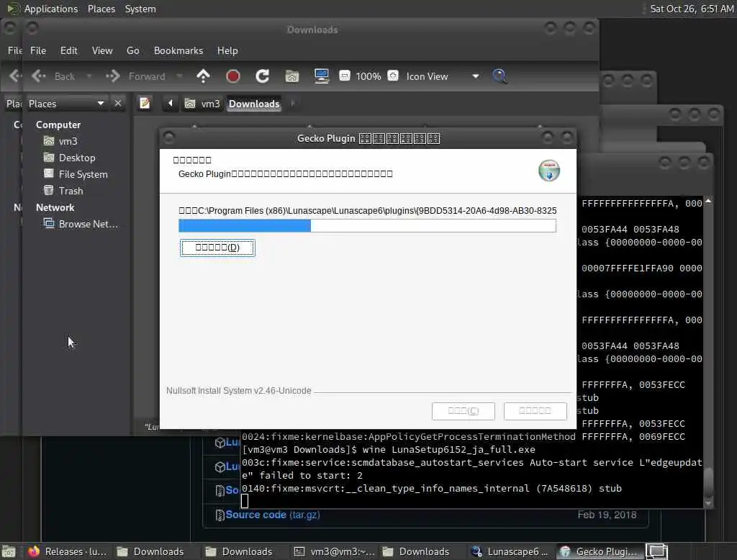Open Back history dropdown arrow
Viewport: 737px width, 560px height.
pyautogui.click(x=89, y=76)
